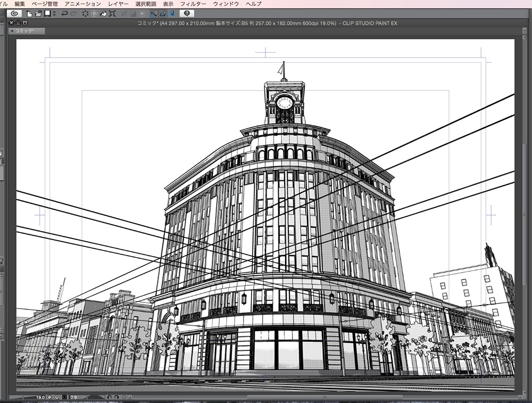532x403 pixels.
Task: Open the フィルター menu
Action: click(193, 4)
